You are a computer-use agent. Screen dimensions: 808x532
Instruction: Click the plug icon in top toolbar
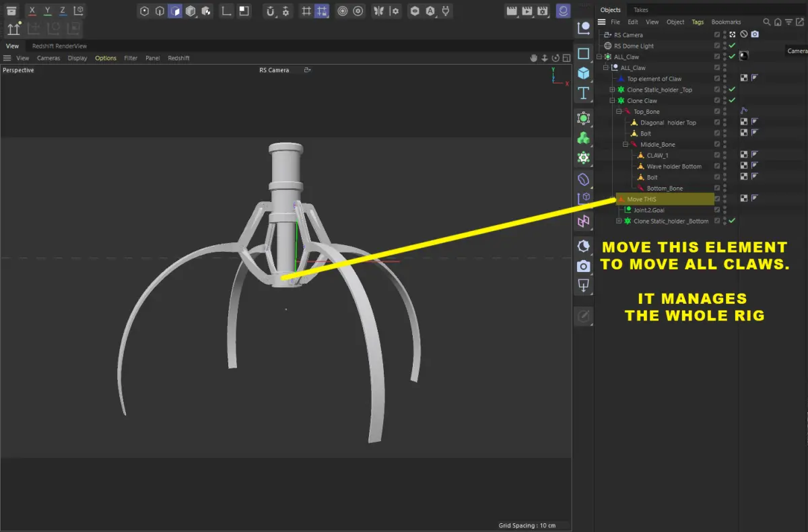click(x=447, y=11)
